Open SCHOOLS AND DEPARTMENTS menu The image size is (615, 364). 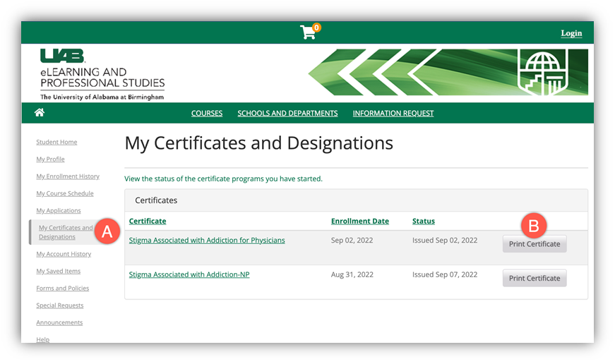click(287, 114)
